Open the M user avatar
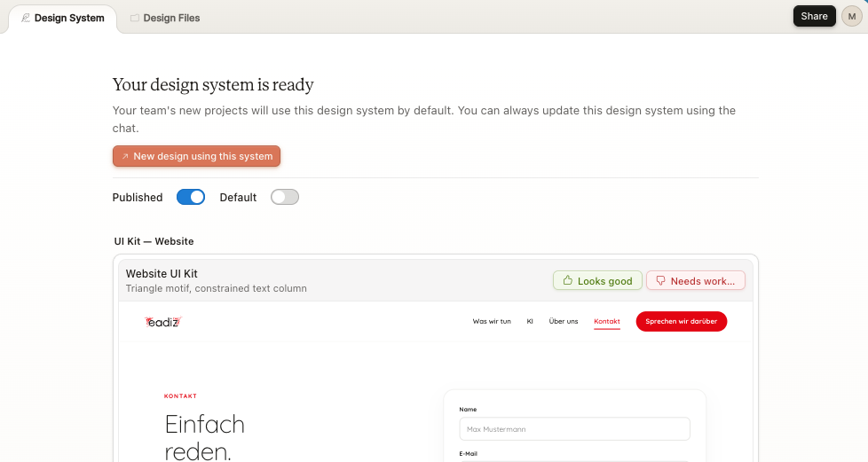 (x=850, y=17)
